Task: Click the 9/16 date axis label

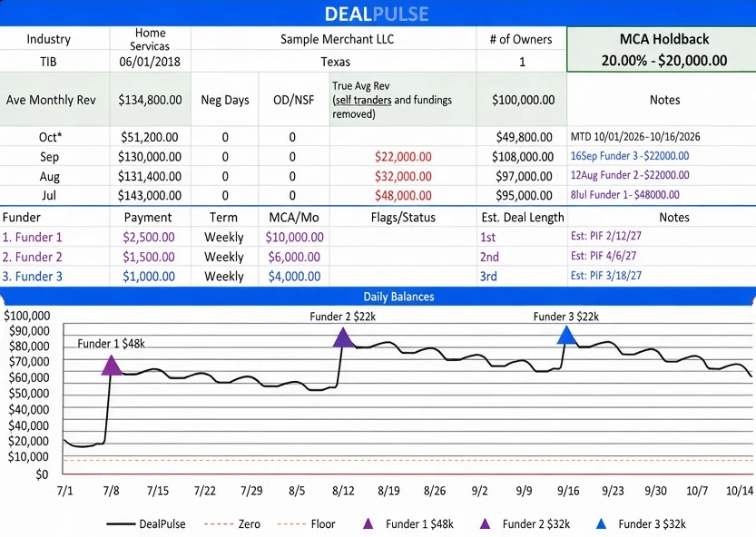Action: (568, 491)
